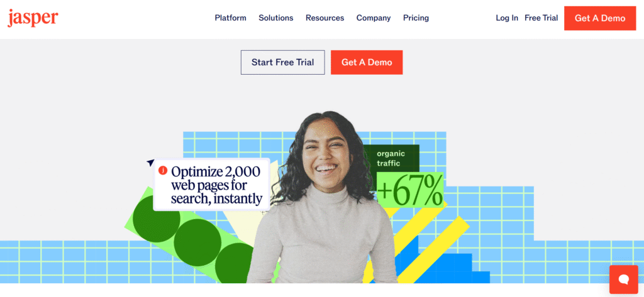Click the dark cursor arrow graphic

150,163
